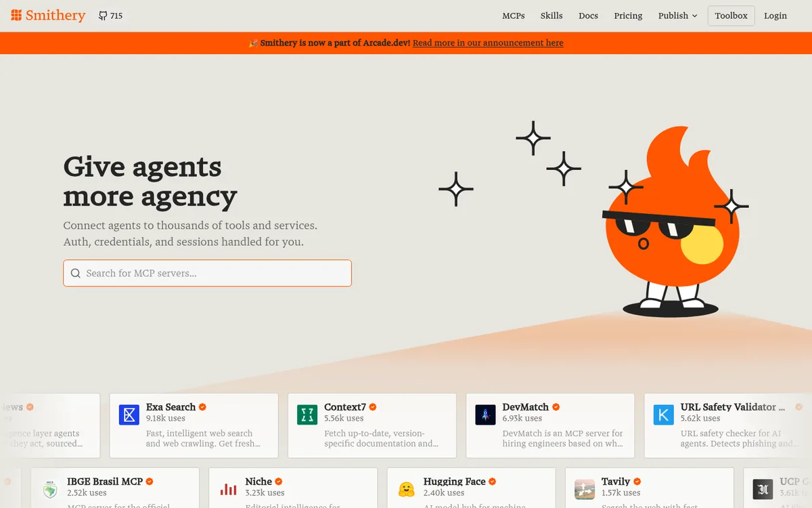This screenshot has width=812, height=508.
Task: Open the URL Safety Validator title
Action: pos(733,407)
